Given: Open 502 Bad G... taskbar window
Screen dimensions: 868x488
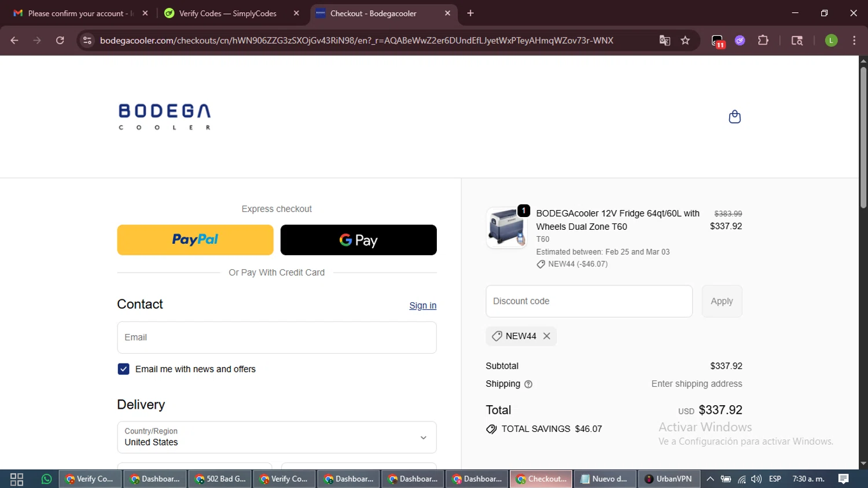Looking at the screenshot, I should coord(220,479).
